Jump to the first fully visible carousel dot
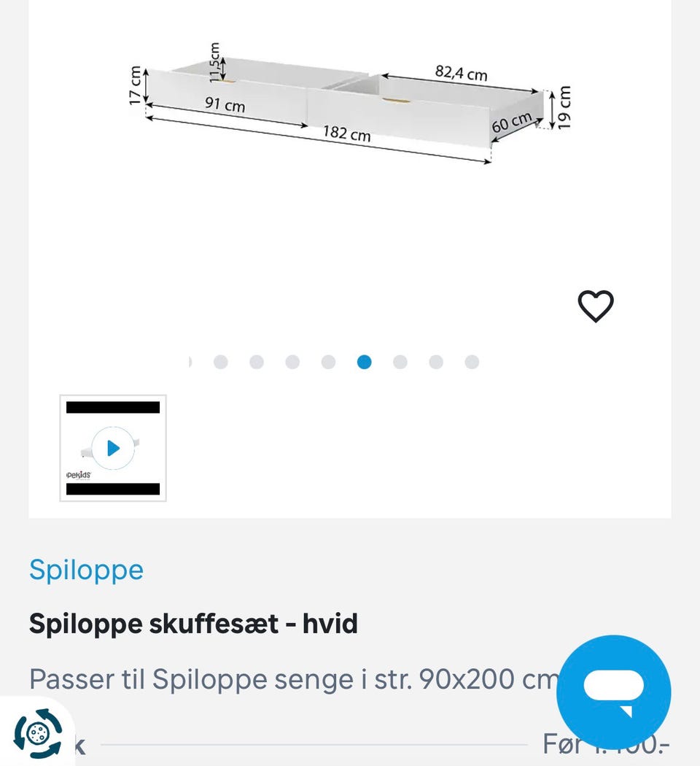 221,362
